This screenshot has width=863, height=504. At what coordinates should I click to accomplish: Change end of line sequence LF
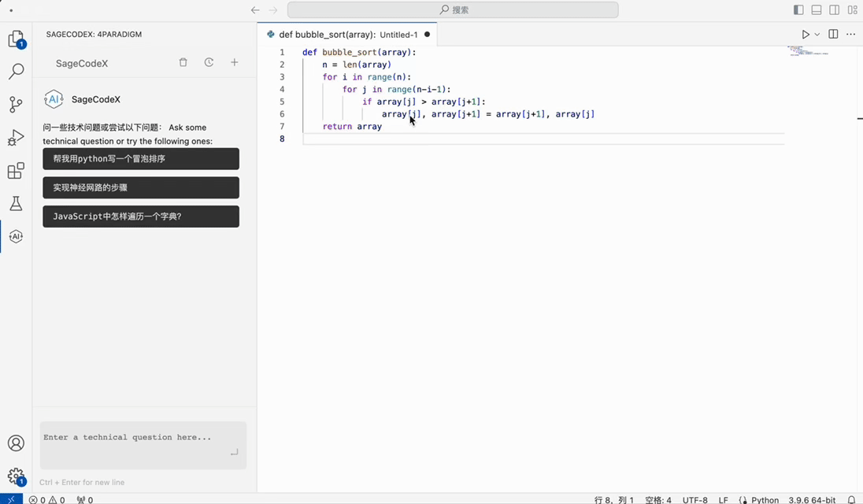723,499
